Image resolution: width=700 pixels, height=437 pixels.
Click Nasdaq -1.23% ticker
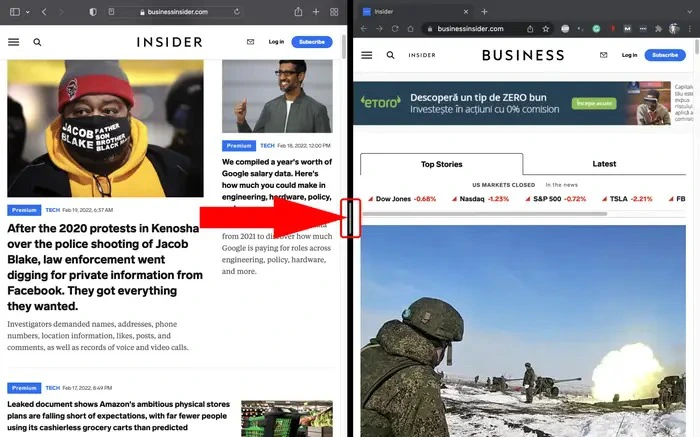point(480,199)
